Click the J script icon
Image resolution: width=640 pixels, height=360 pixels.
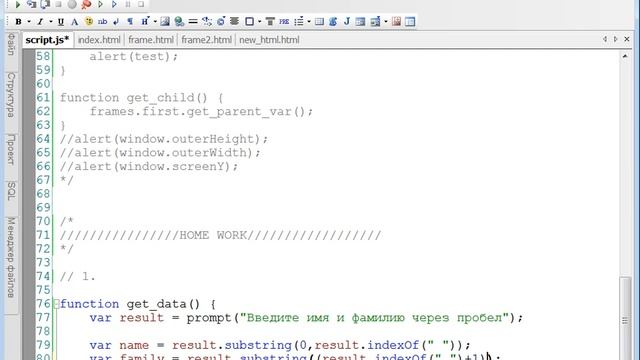[x=347, y=22]
